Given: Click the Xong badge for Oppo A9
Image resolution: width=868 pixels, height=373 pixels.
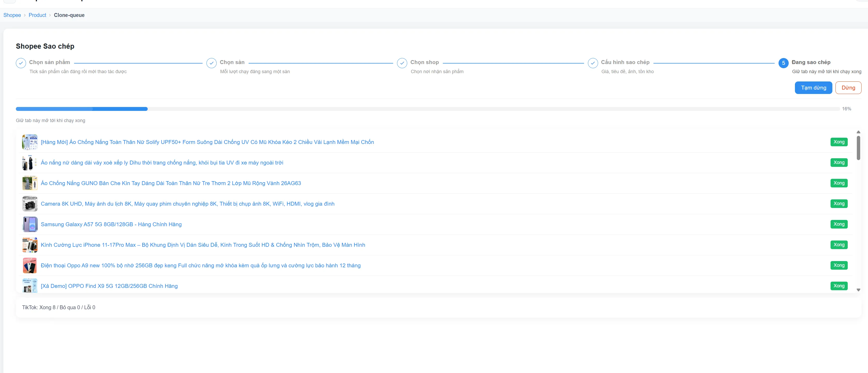Looking at the screenshot, I should coord(839,265).
